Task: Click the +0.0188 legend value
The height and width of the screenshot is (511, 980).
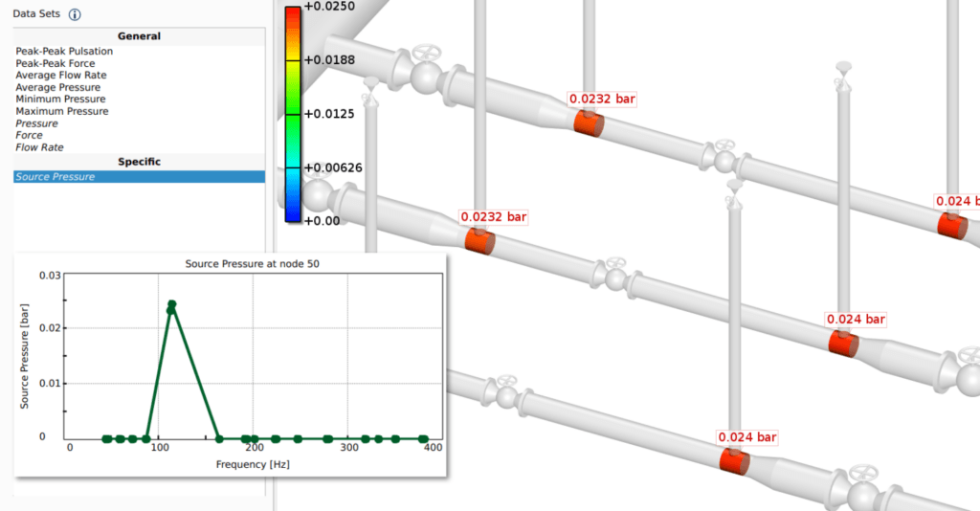Action: tap(329, 60)
